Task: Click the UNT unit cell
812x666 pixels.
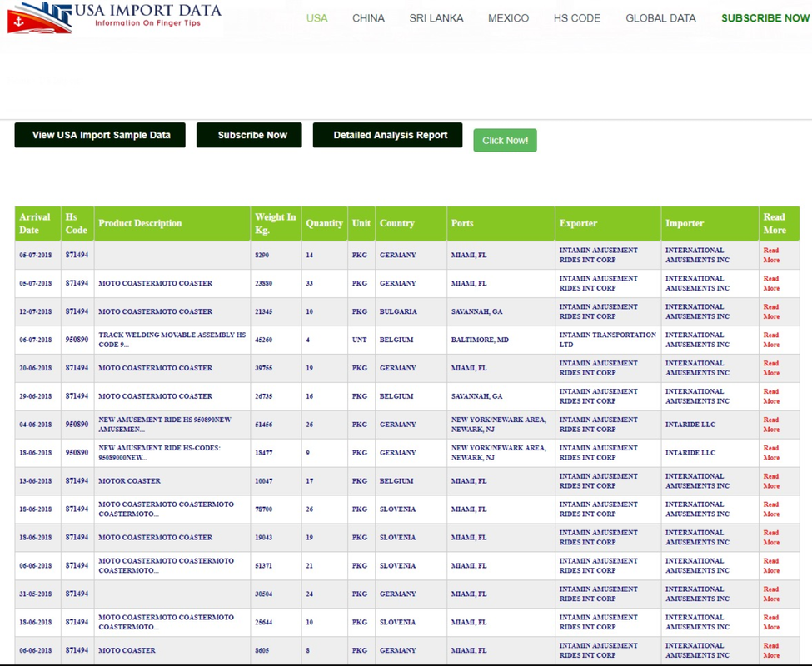Action: click(360, 340)
